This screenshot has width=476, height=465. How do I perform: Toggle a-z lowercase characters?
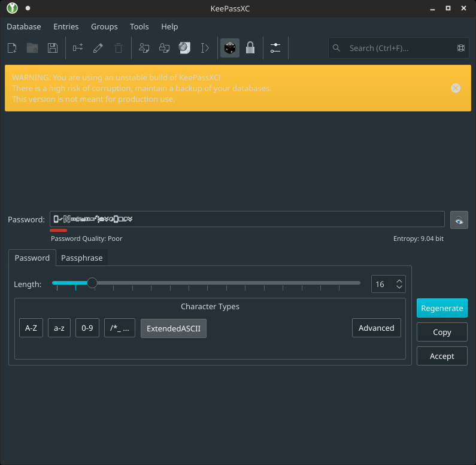[59, 328]
